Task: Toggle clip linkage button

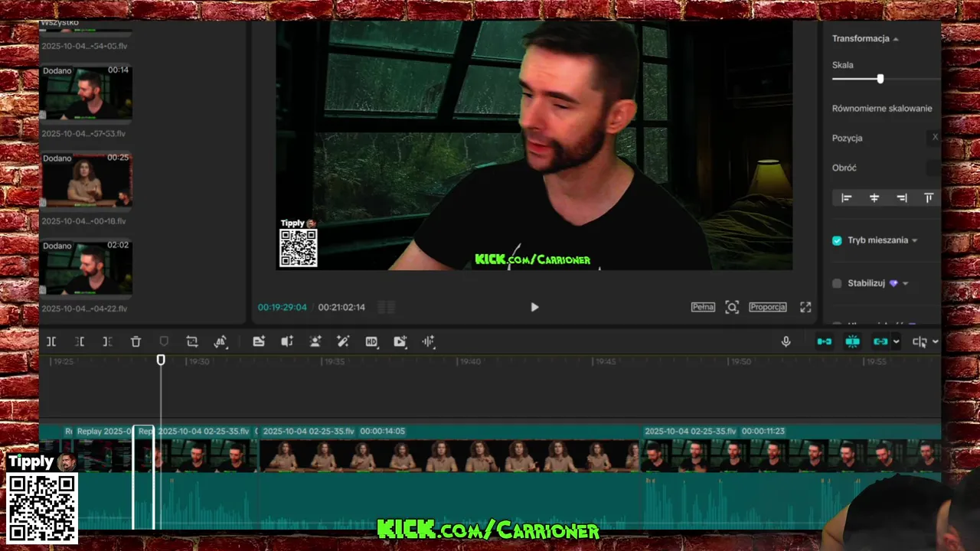Action: pos(880,342)
